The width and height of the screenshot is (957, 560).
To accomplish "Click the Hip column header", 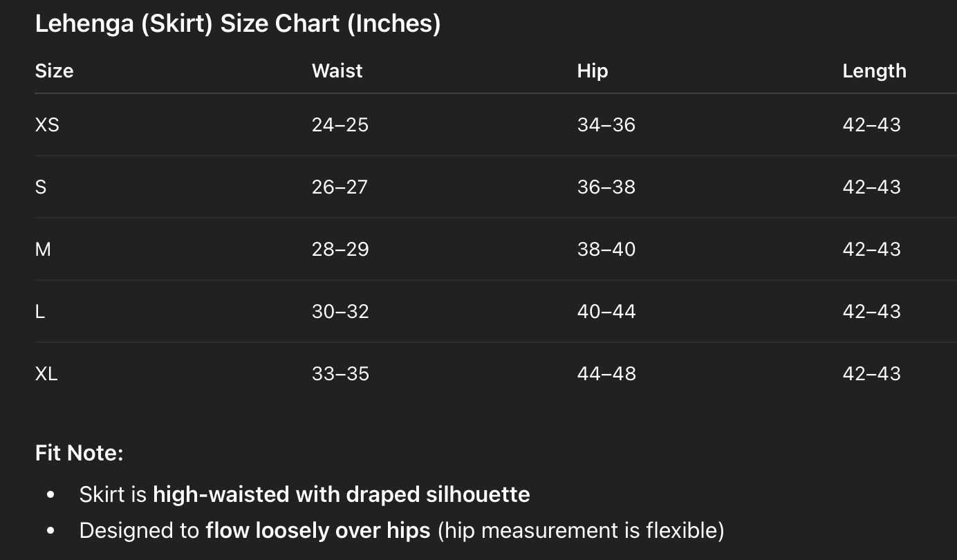I will tap(592, 71).
